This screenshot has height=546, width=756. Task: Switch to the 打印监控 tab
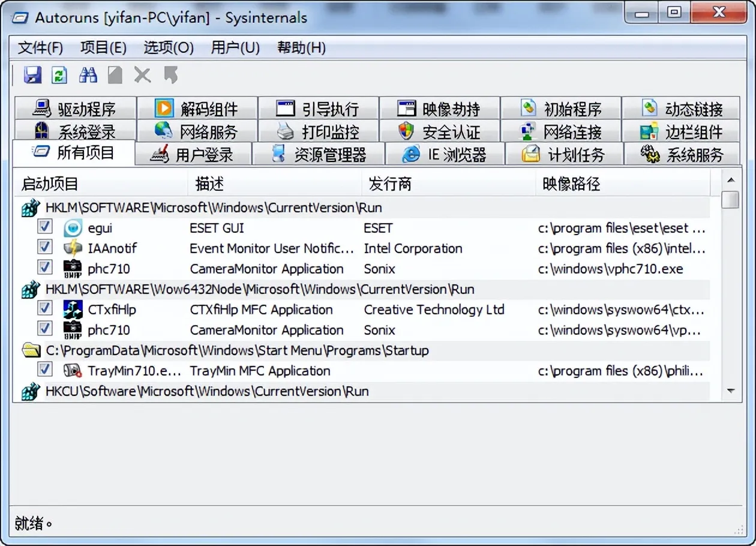coord(319,131)
